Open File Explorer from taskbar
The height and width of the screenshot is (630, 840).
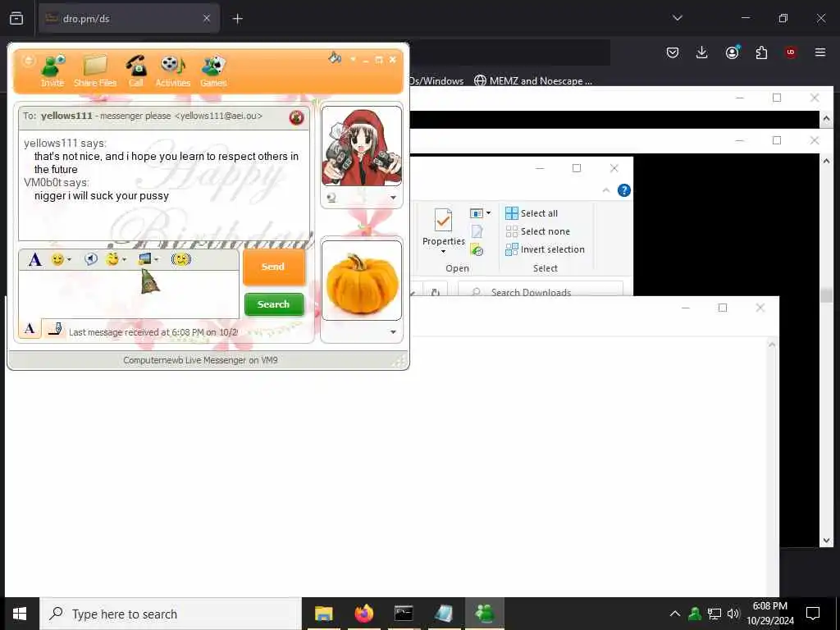tap(323, 614)
